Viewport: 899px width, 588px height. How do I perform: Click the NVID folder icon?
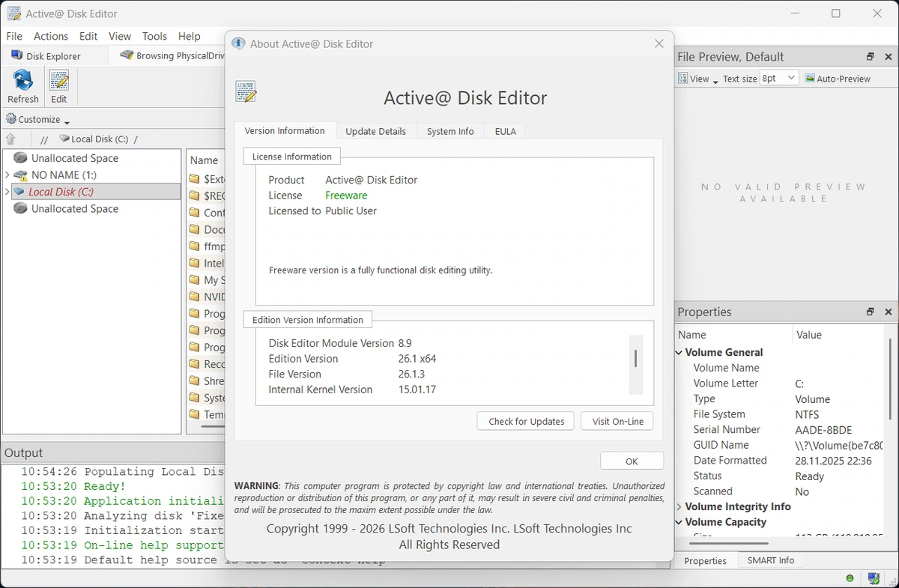195,297
